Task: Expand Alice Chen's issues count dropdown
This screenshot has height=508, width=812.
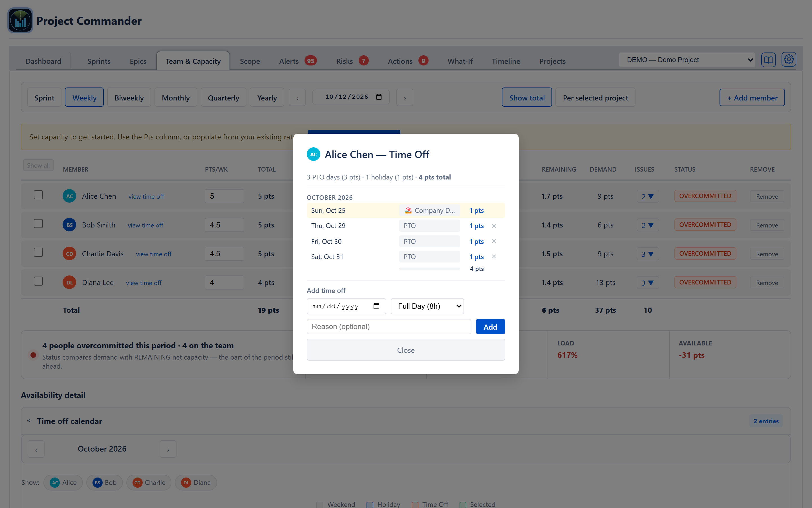Action: (x=648, y=196)
